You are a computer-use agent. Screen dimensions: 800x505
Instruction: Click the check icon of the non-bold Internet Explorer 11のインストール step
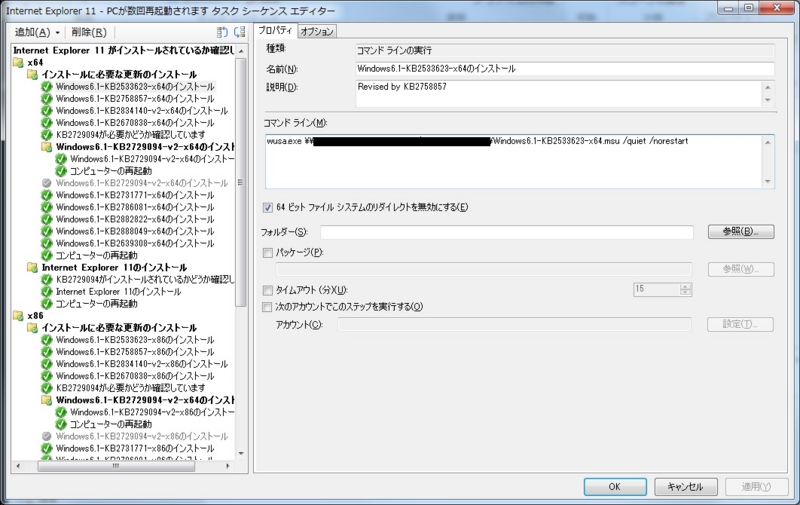tap(47, 292)
